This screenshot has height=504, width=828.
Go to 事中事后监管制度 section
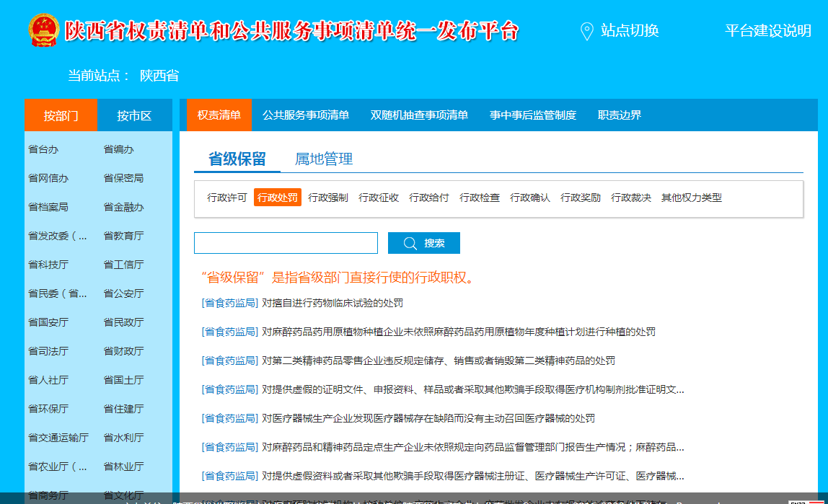[x=533, y=115]
